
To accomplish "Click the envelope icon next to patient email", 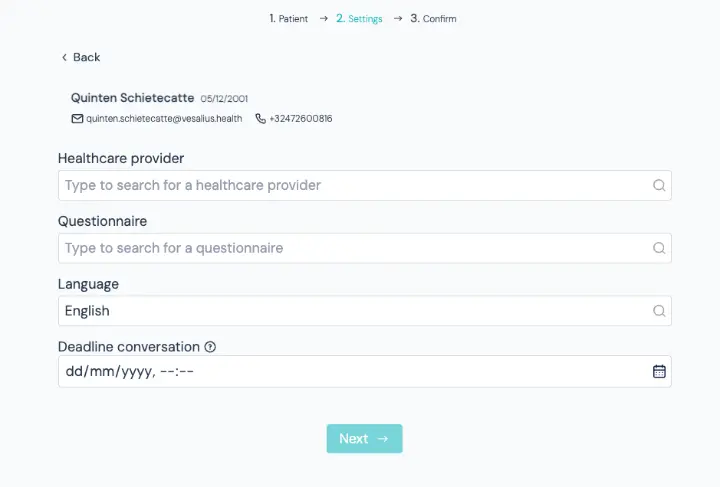I will [x=77, y=119].
